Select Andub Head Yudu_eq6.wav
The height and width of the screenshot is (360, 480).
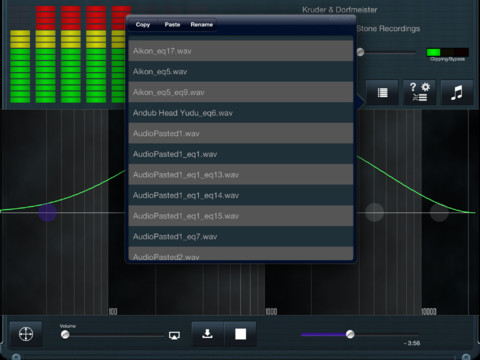241,113
